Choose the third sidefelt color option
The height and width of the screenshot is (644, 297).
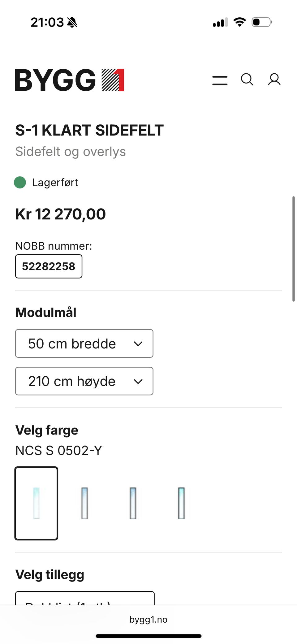click(x=133, y=503)
